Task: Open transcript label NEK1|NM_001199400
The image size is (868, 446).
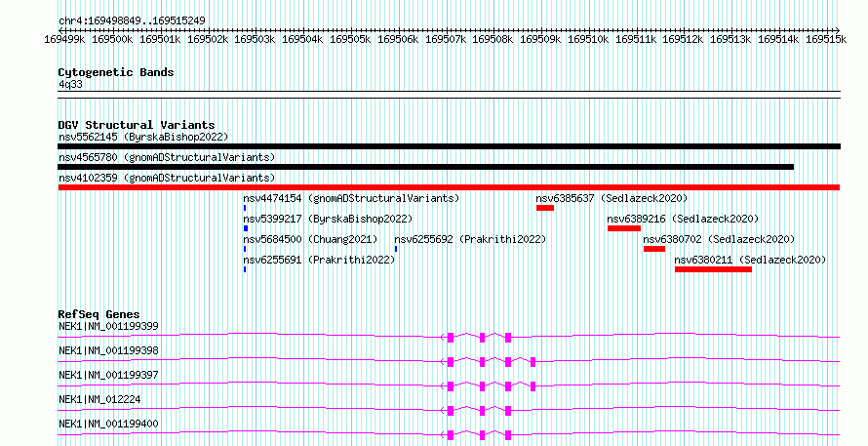Action: (108, 424)
